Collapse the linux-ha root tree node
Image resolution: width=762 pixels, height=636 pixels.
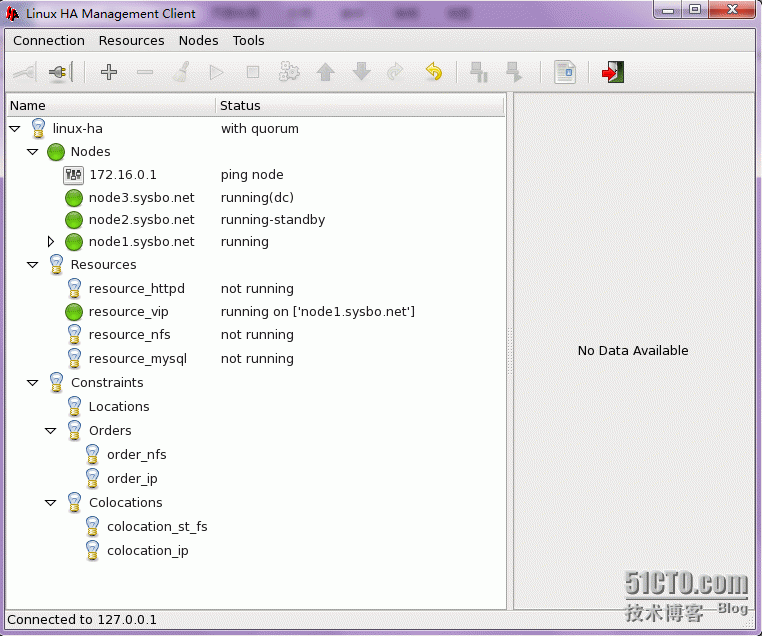coord(15,129)
